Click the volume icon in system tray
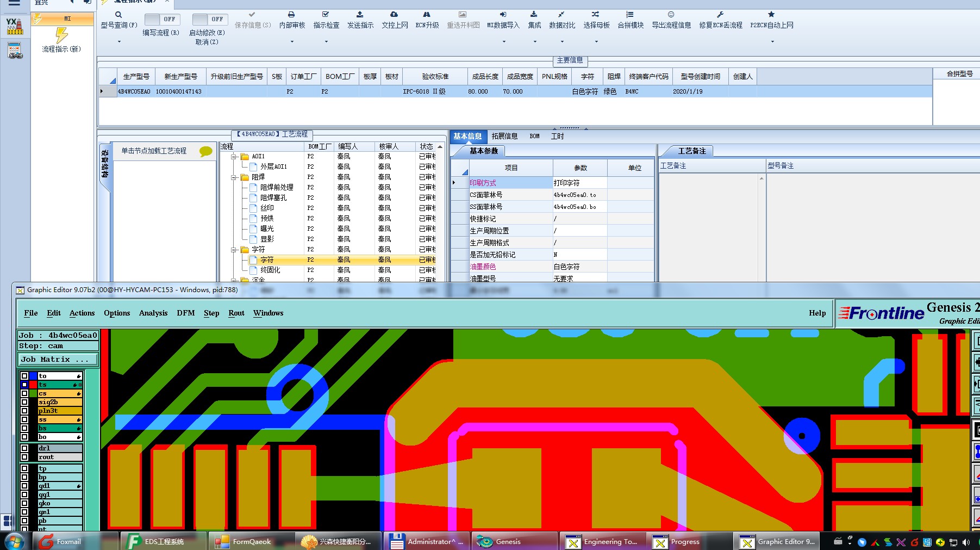Viewport: 980px width, 550px height. pyautogui.click(x=966, y=542)
